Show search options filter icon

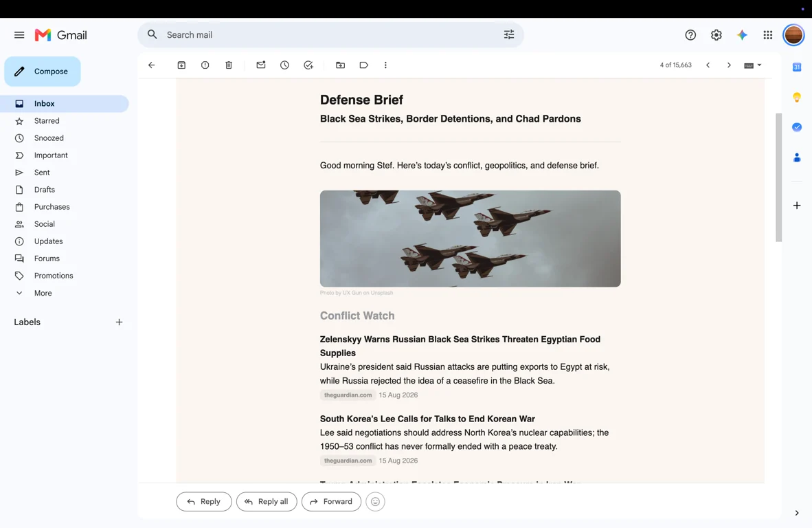[x=509, y=34]
